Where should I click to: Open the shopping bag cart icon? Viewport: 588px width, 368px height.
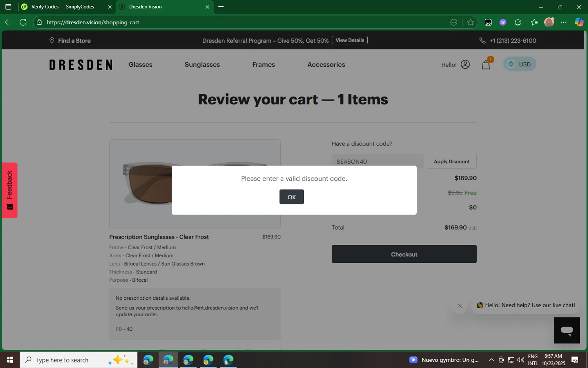tap(486, 65)
